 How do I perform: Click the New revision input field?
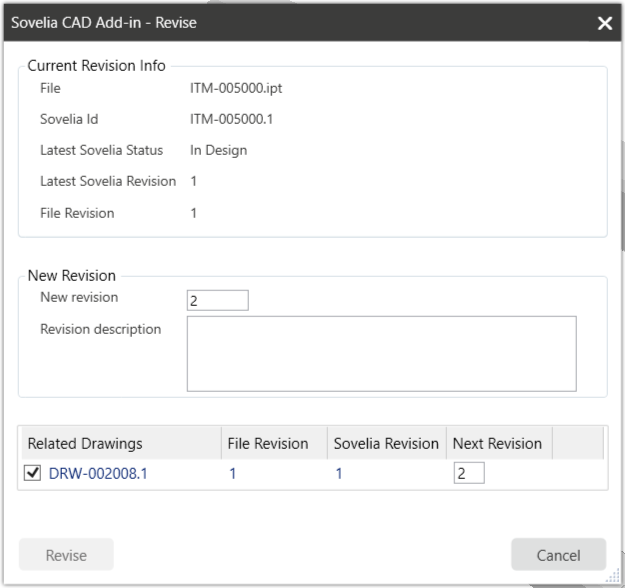pos(218,300)
